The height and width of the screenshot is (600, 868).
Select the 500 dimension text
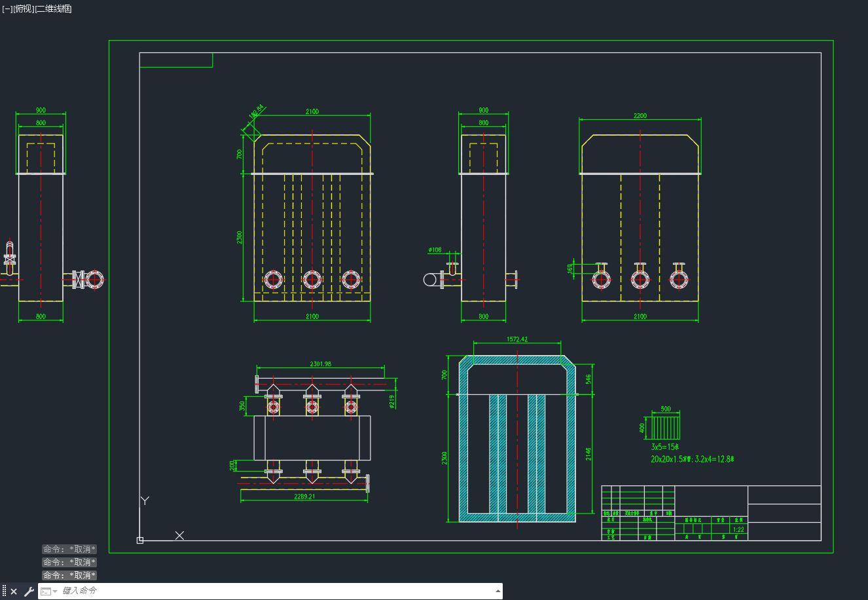click(x=666, y=409)
